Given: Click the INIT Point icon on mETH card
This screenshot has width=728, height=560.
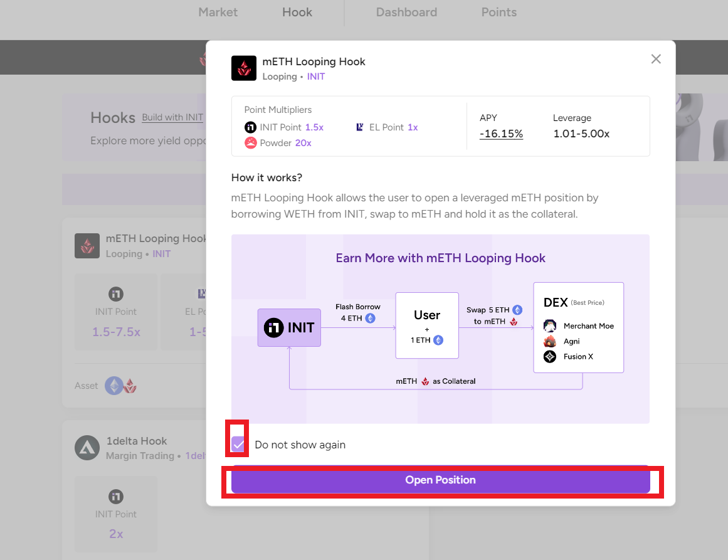Looking at the screenshot, I should (116, 294).
